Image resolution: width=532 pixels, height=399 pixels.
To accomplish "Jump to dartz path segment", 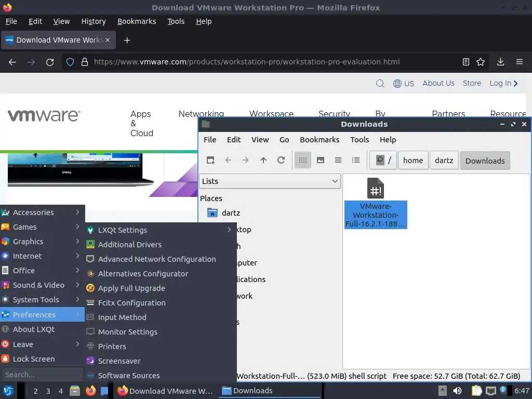I will 444,161.
